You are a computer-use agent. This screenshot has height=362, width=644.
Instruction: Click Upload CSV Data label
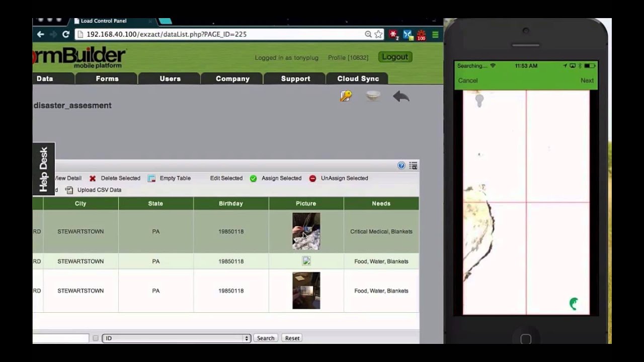[x=99, y=190]
